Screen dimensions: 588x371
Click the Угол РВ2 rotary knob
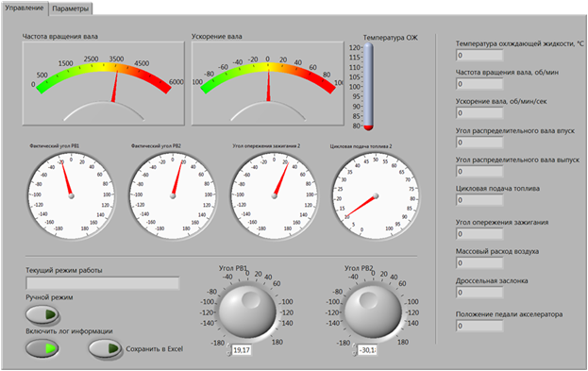coord(373,312)
